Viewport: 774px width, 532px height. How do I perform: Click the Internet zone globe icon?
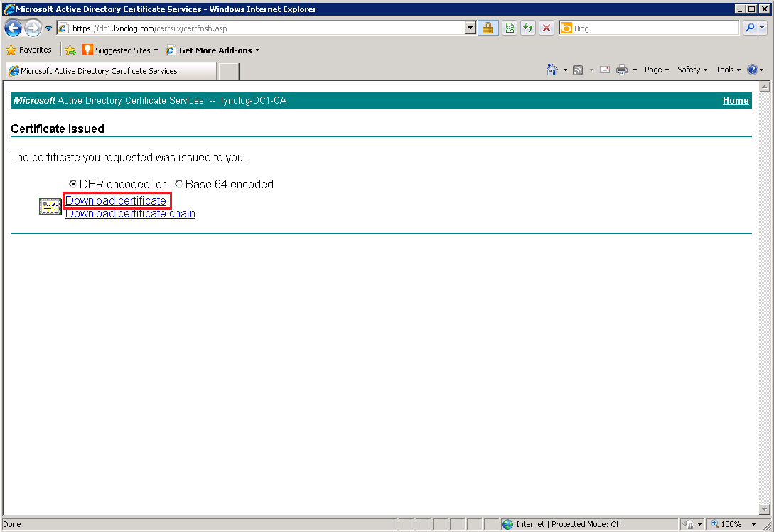coord(507,524)
